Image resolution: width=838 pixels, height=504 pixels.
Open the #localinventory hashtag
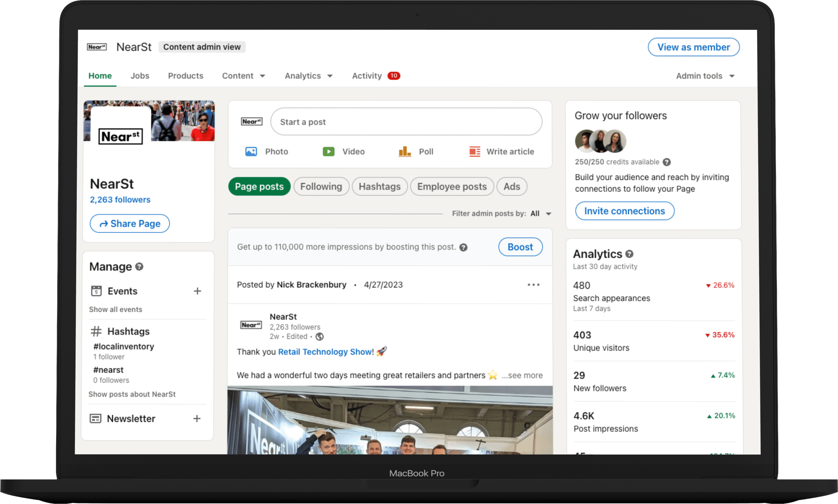[x=124, y=346]
